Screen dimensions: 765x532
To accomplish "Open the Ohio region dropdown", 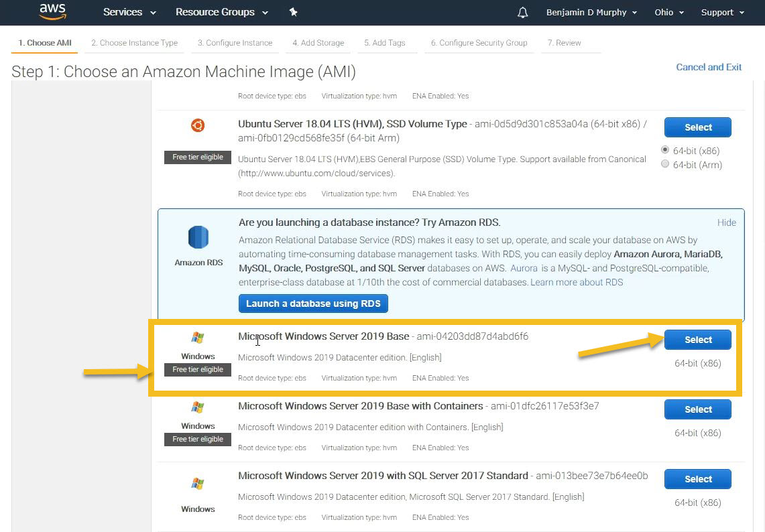I will (x=669, y=12).
